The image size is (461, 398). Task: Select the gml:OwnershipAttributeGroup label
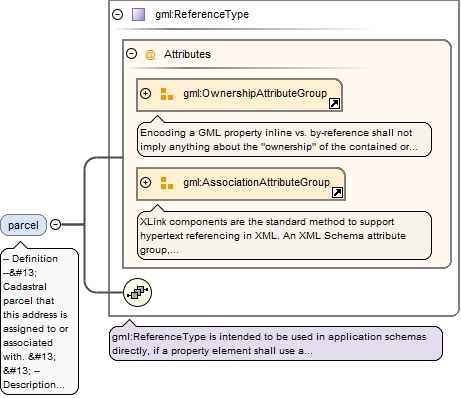(255, 93)
